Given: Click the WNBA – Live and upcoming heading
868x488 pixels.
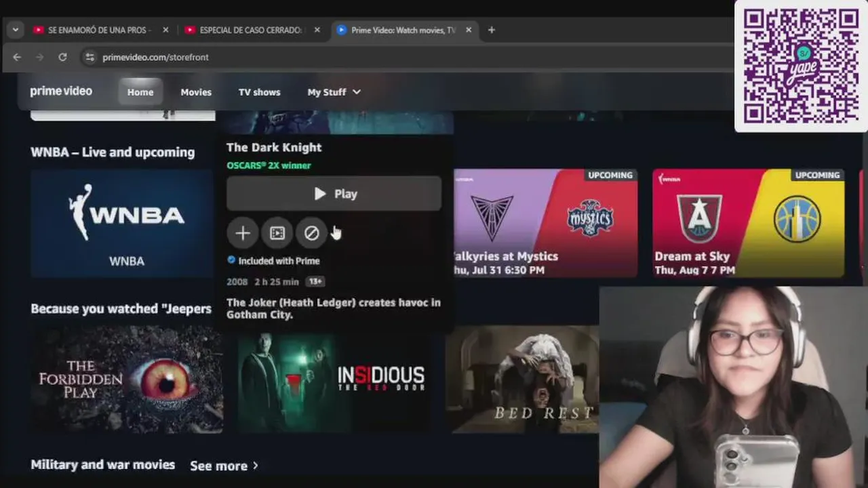Looking at the screenshot, I should [113, 152].
